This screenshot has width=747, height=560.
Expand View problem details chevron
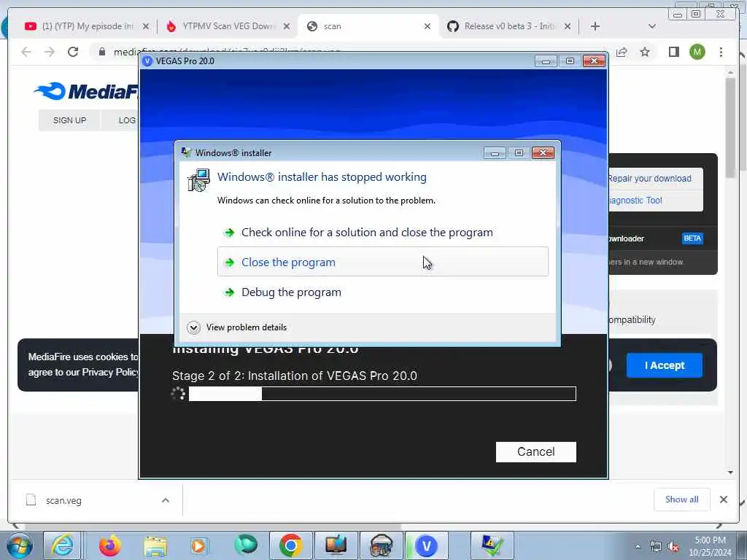point(193,327)
